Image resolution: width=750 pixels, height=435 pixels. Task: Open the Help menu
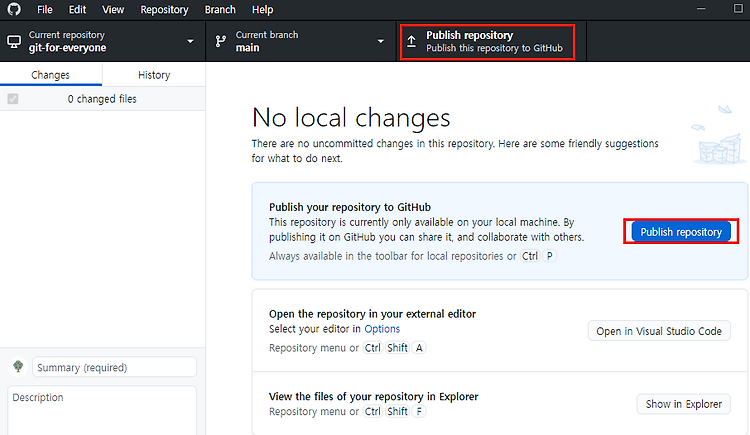(263, 10)
